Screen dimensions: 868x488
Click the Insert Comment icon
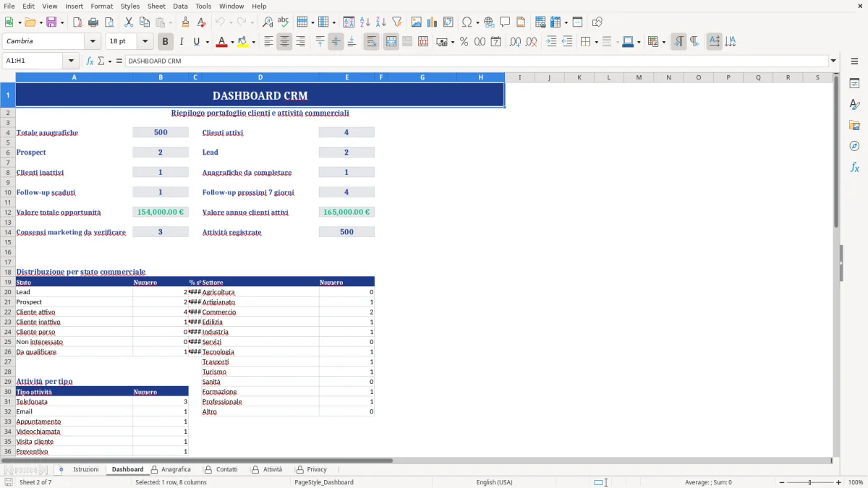click(x=505, y=22)
